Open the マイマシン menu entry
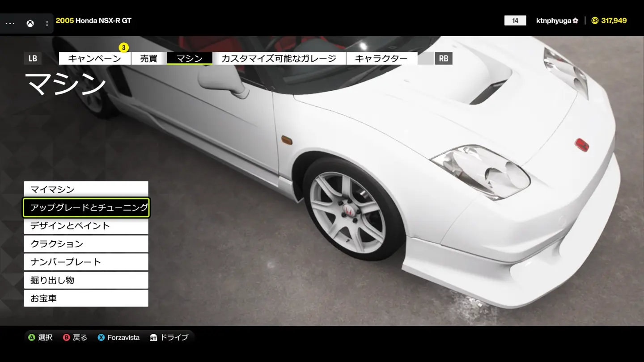Viewport: 644px width, 362px height. pyautogui.click(x=86, y=189)
